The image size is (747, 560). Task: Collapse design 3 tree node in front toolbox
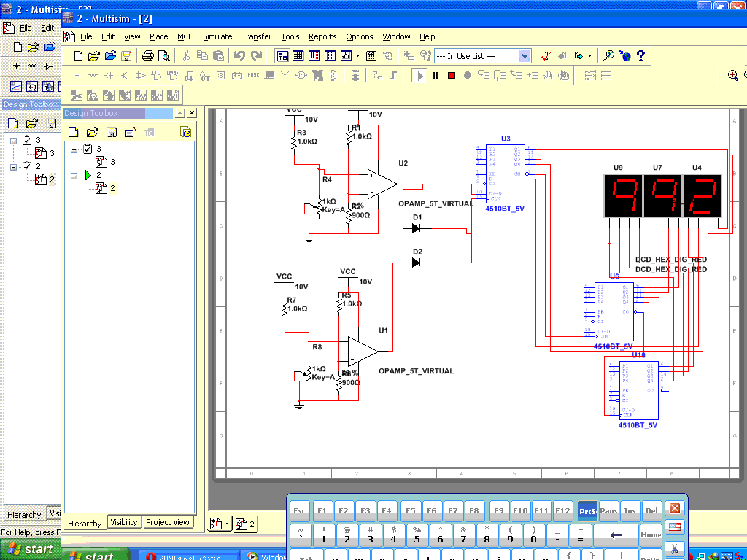pyautogui.click(x=74, y=149)
